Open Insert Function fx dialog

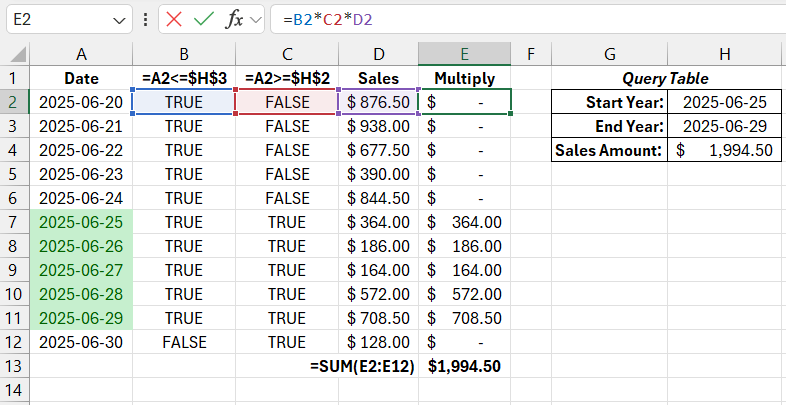coord(234,19)
